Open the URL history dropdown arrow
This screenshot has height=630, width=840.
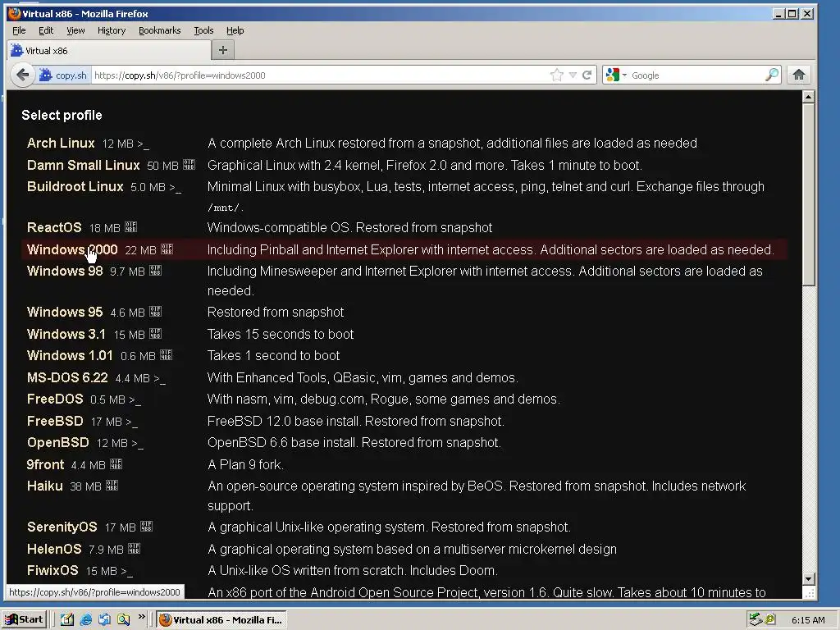pyautogui.click(x=573, y=75)
